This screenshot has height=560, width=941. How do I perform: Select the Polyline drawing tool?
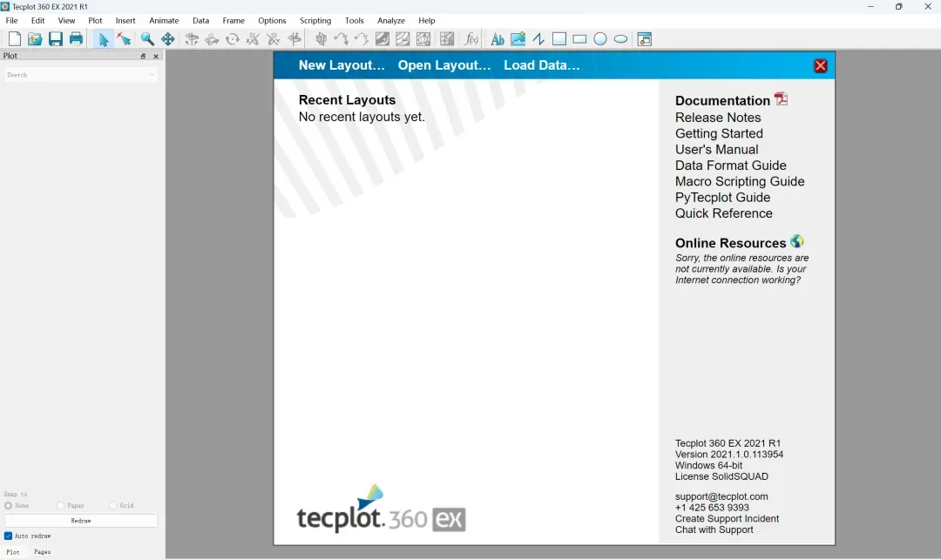[x=538, y=39]
